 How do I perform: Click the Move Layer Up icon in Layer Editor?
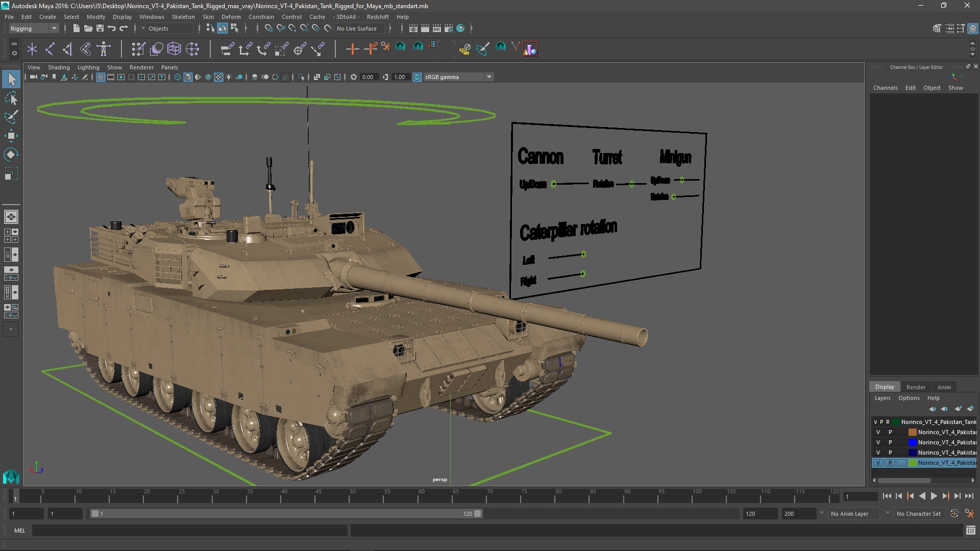click(x=933, y=409)
